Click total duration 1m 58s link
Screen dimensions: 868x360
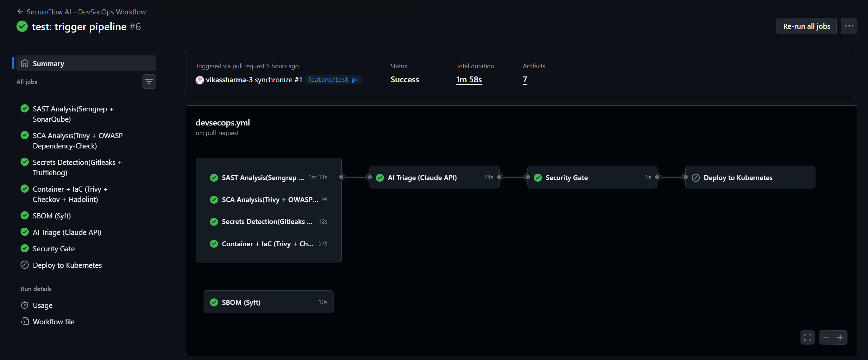pyautogui.click(x=469, y=80)
